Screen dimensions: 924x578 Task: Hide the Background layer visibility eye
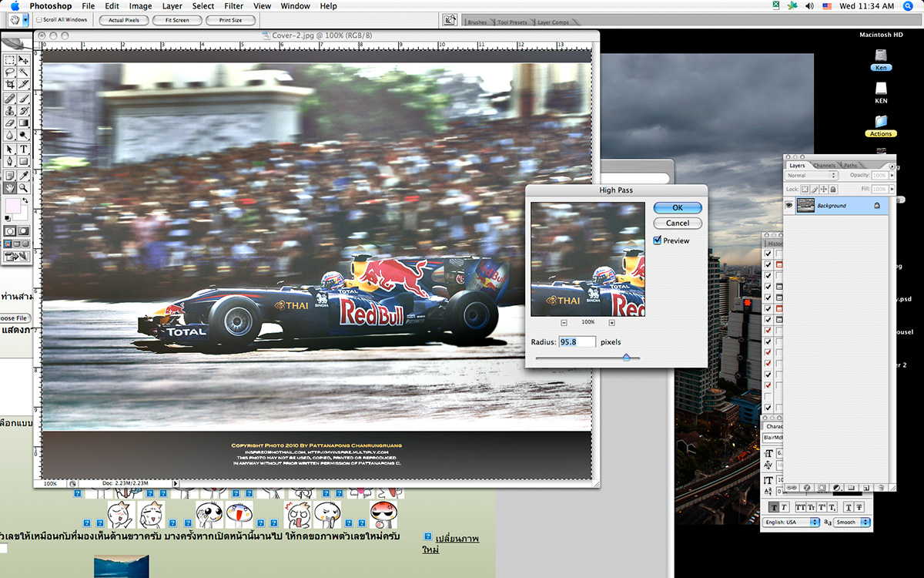(789, 206)
